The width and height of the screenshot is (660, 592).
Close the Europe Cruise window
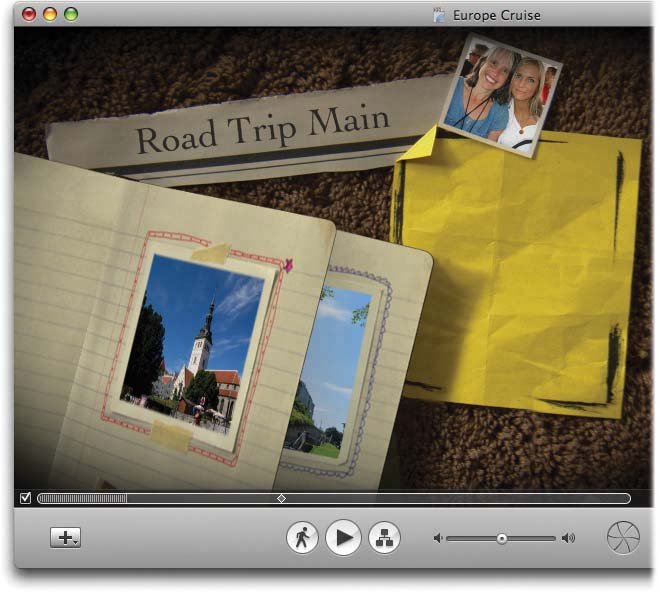click(29, 14)
